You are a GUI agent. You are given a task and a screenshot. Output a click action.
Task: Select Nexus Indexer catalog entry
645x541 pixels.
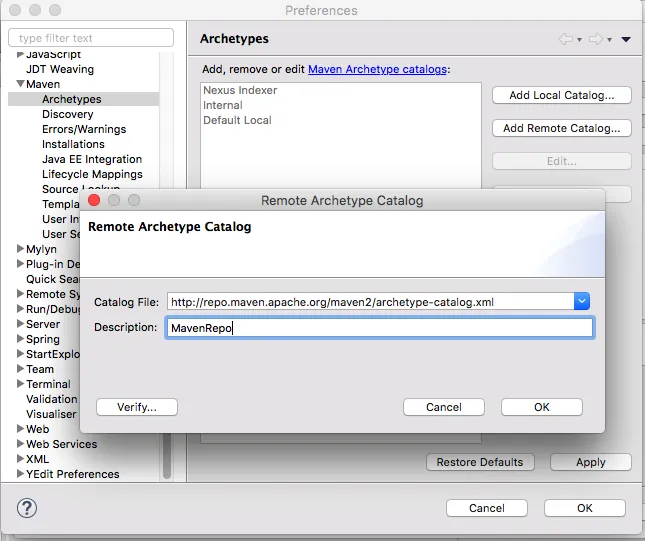point(240,90)
